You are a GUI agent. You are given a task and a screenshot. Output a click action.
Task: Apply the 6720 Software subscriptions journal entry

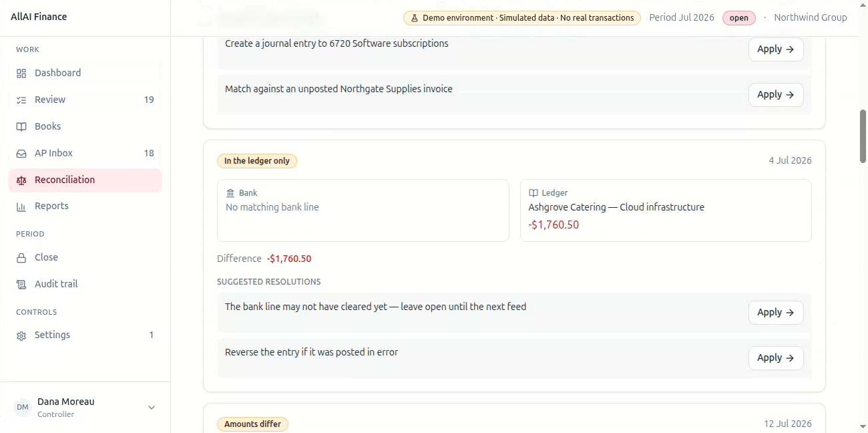click(776, 49)
